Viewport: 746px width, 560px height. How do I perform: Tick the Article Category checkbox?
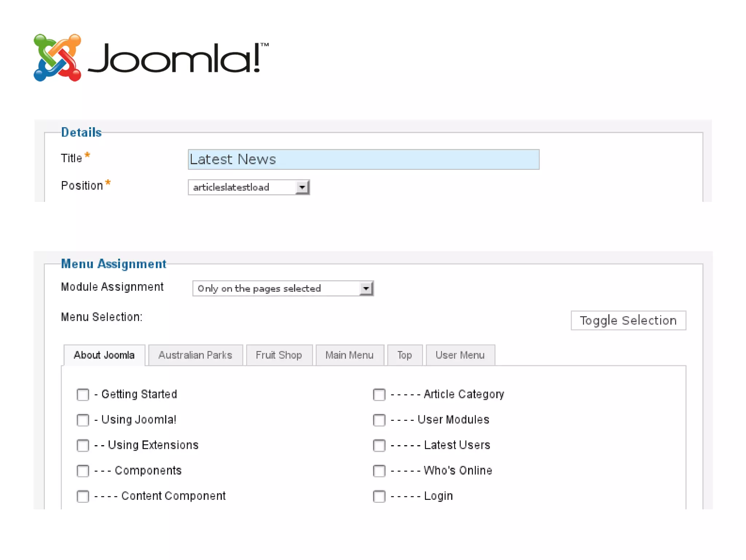pos(379,395)
